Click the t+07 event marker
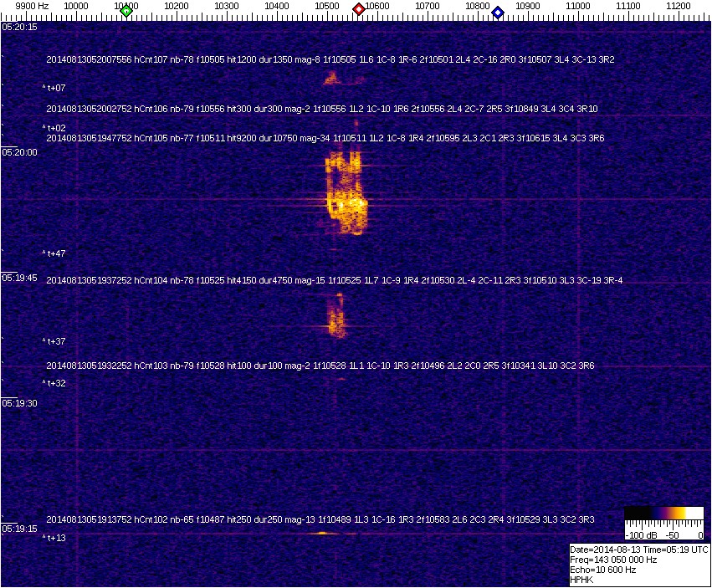The image size is (712, 588). click(x=54, y=88)
